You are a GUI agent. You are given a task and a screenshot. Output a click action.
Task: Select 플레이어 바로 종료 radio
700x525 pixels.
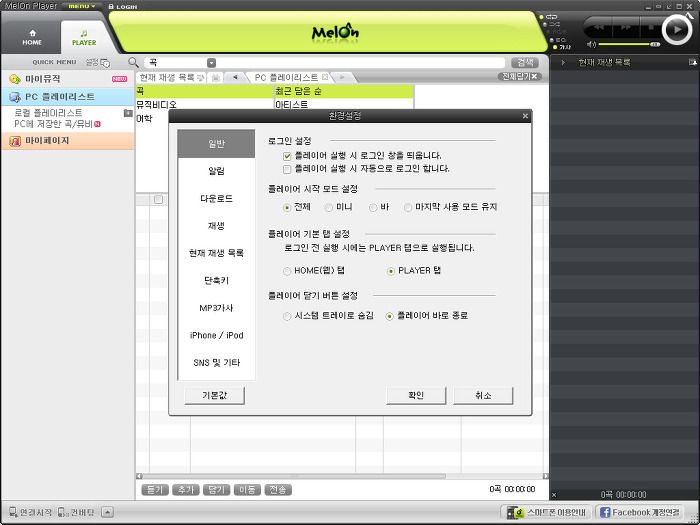(x=390, y=316)
